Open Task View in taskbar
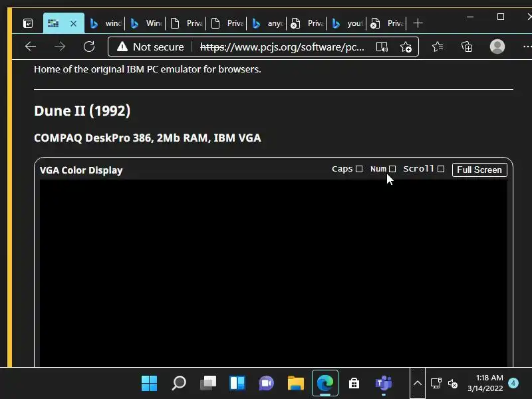 point(208,384)
